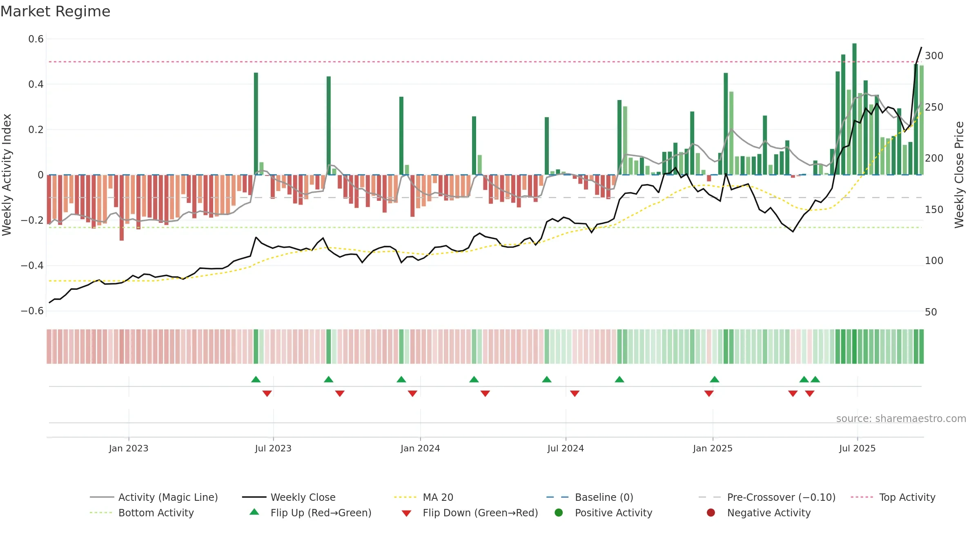Click the flip-down triangle just after Jul 2024

[575, 393]
